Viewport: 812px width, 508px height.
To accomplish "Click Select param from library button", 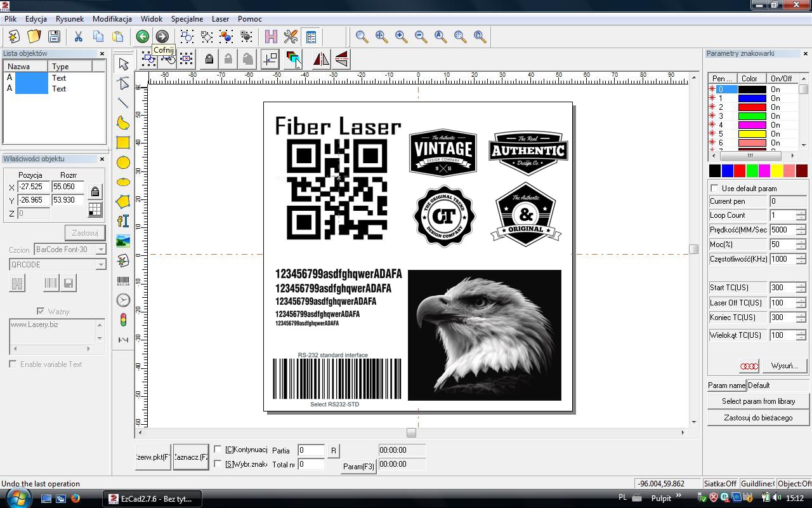I will tap(758, 401).
